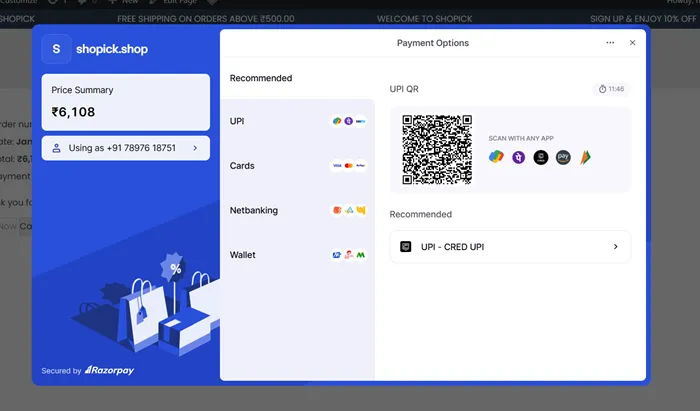Click the CRED logo in the UPI - CRED UPI row
Image resolution: width=700 pixels, height=411 pixels.
tap(405, 246)
